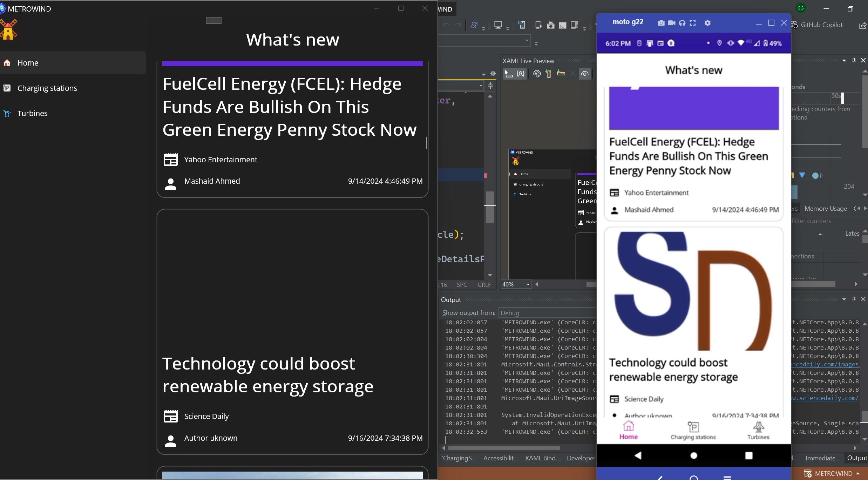
Task: Tap Charging stations tab in phone navigation
Action: (x=693, y=431)
